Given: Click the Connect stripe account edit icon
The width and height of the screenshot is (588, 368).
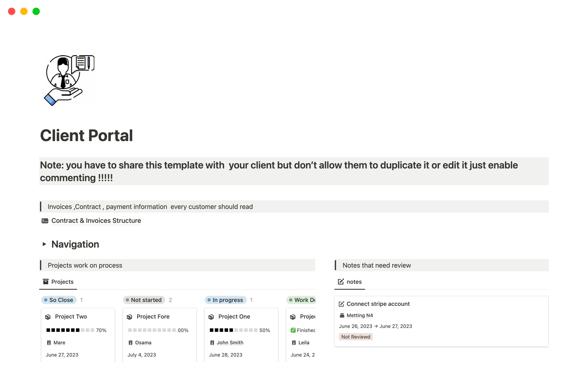Looking at the screenshot, I should [341, 304].
